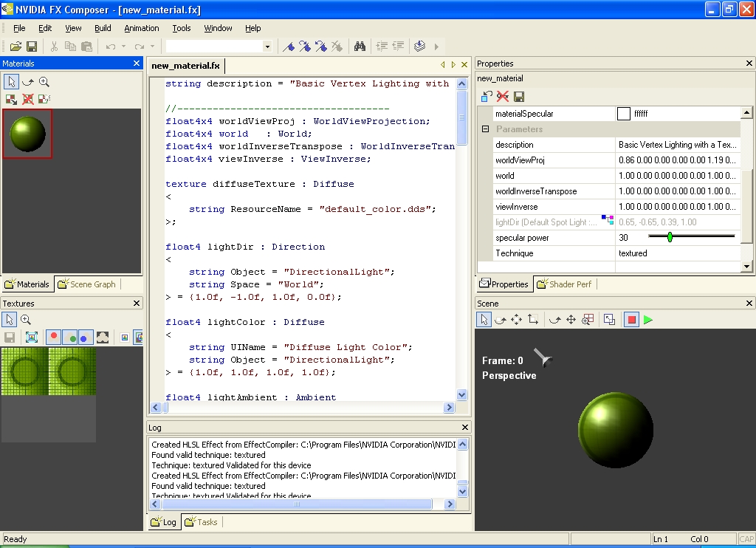Toggle select pointer tool in Textures panel
Screen dimensions: 756x548
click(9, 320)
